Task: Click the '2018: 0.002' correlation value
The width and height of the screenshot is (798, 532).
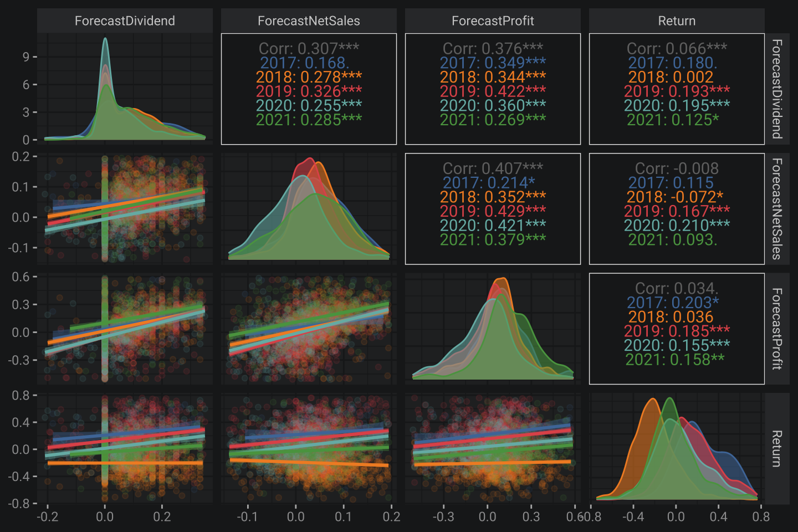Action: click(671, 77)
